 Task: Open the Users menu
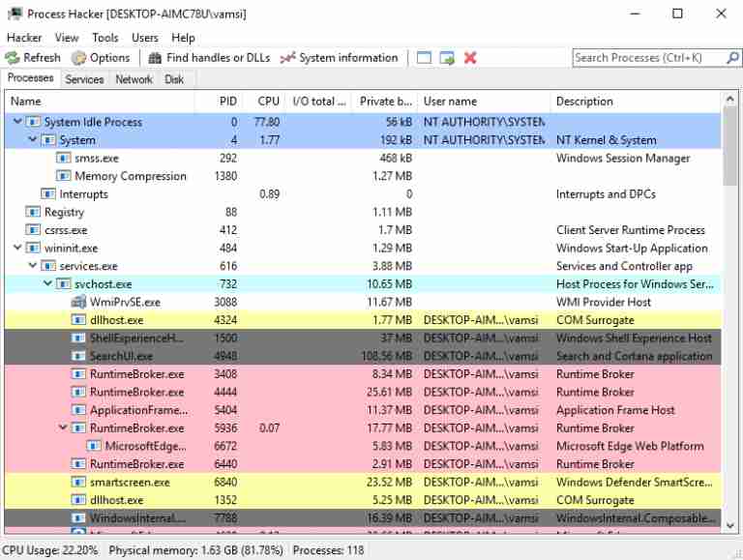click(145, 38)
